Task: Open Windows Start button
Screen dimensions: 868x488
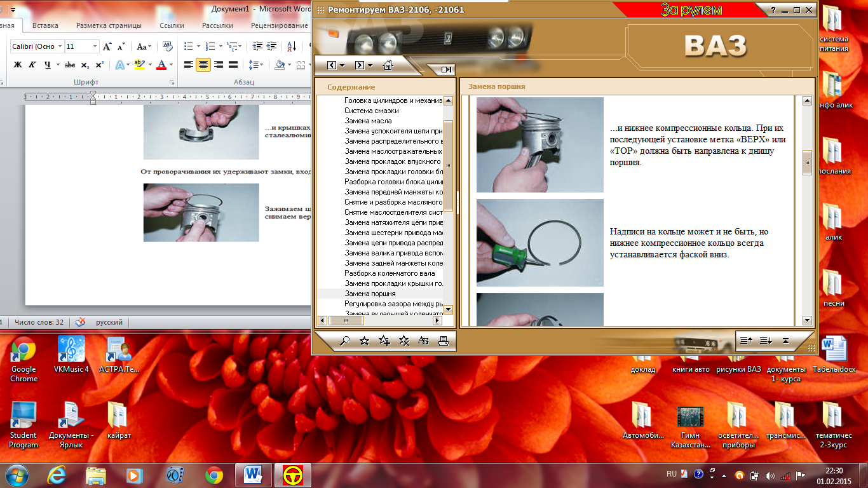Action: pyautogui.click(x=18, y=475)
